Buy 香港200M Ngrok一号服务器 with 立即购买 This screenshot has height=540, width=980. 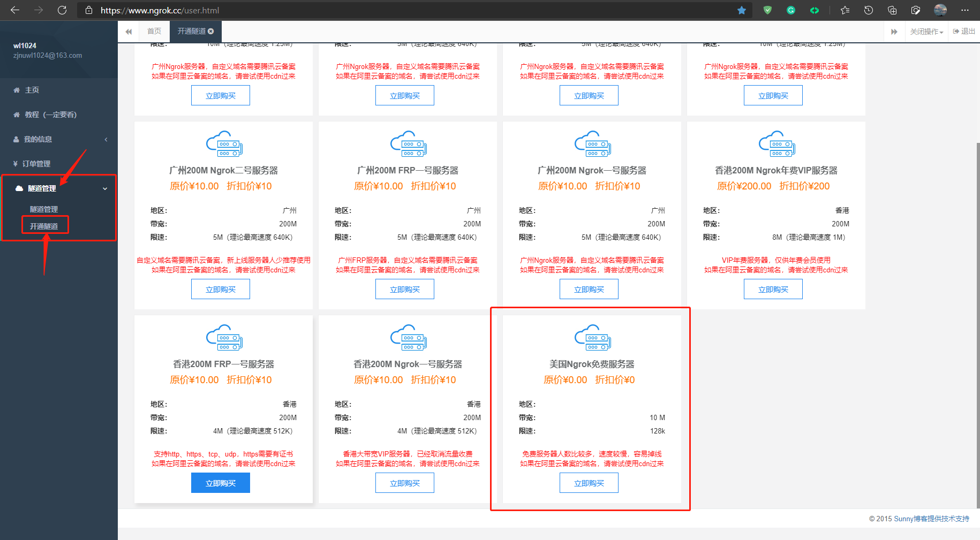click(x=405, y=483)
